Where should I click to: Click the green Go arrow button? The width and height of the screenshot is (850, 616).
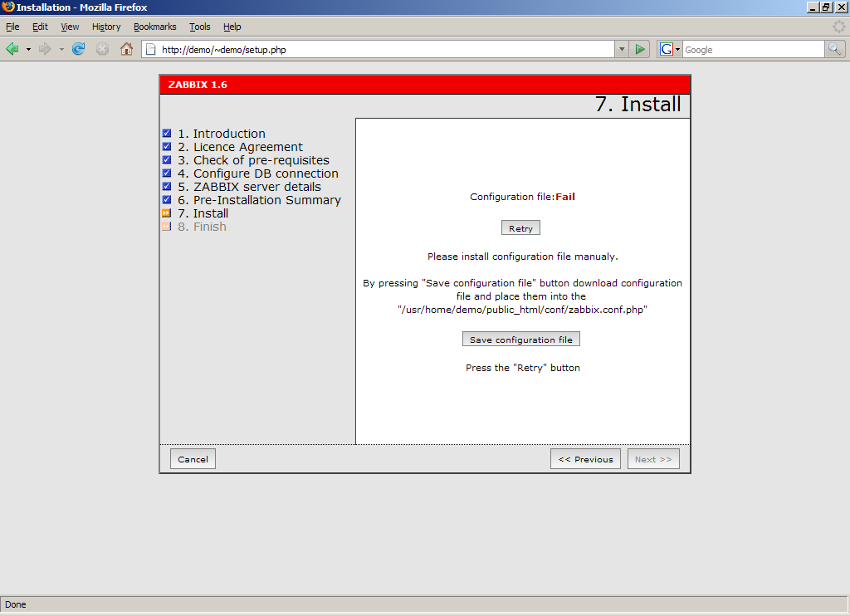pyautogui.click(x=640, y=49)
